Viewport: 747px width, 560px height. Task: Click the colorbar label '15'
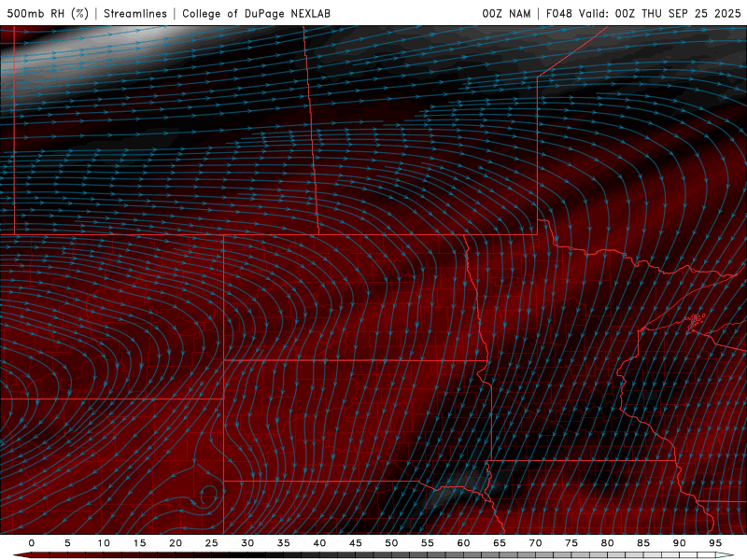click(139, 543)
